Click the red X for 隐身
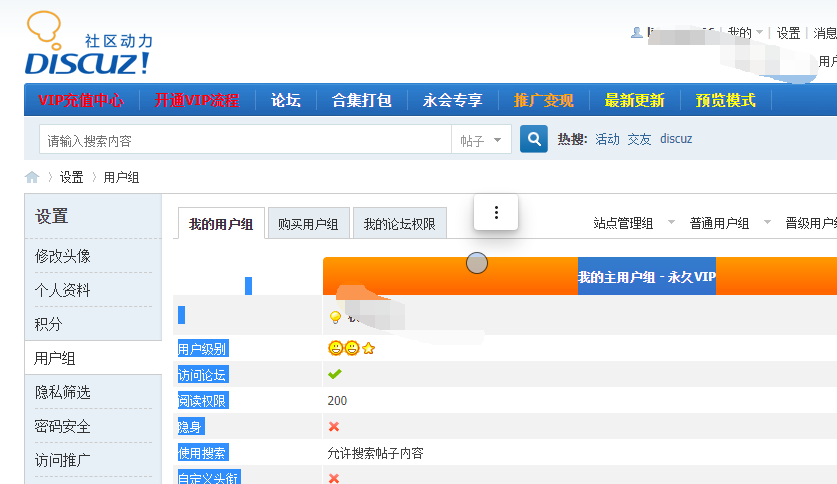Image resolution: width=837 pixels, height=484 pixels. tap(334, 426)
